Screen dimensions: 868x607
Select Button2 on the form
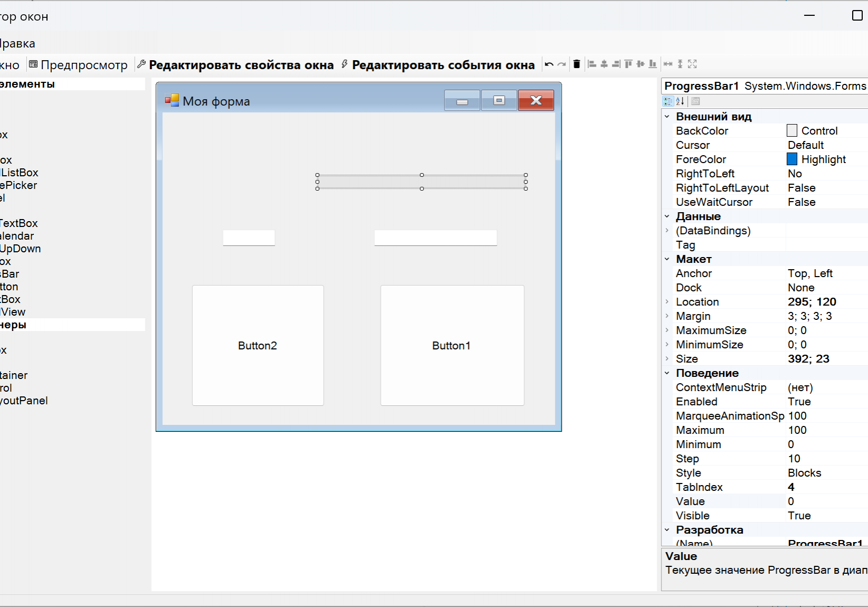pyautogui.click(x=258, y=346)
